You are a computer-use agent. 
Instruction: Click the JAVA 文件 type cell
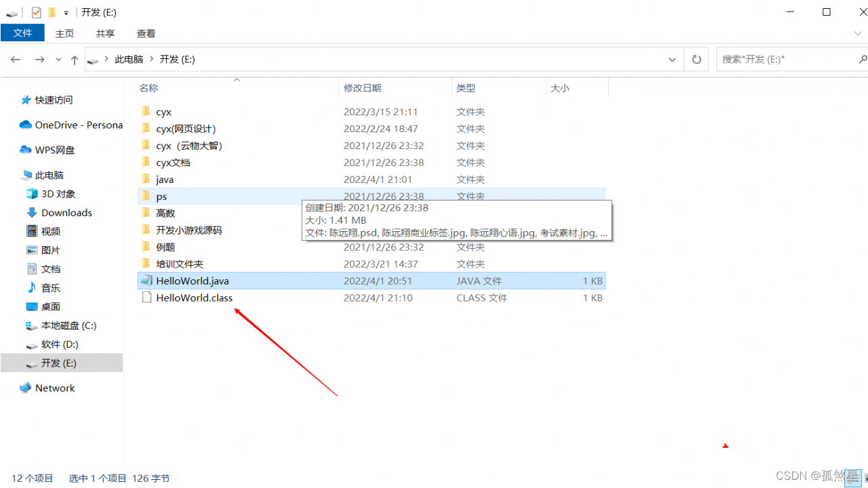479,281
